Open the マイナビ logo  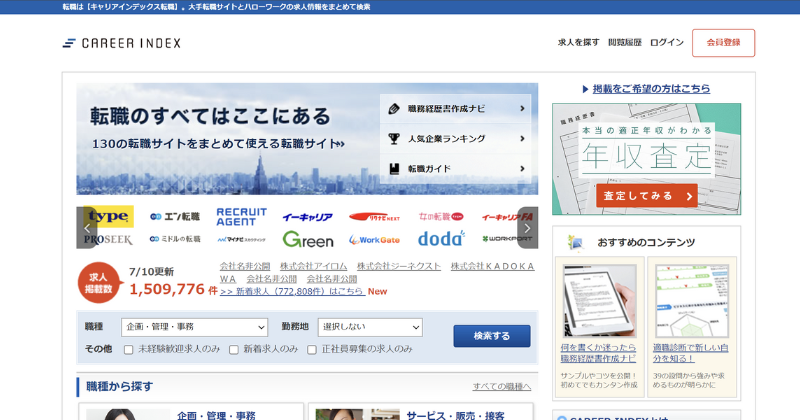241,239
